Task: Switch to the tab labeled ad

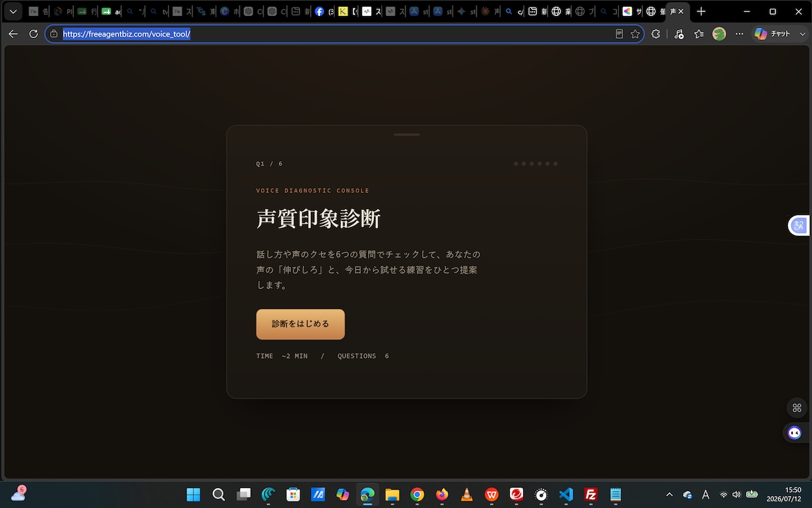Action: (x=110, y=11)
